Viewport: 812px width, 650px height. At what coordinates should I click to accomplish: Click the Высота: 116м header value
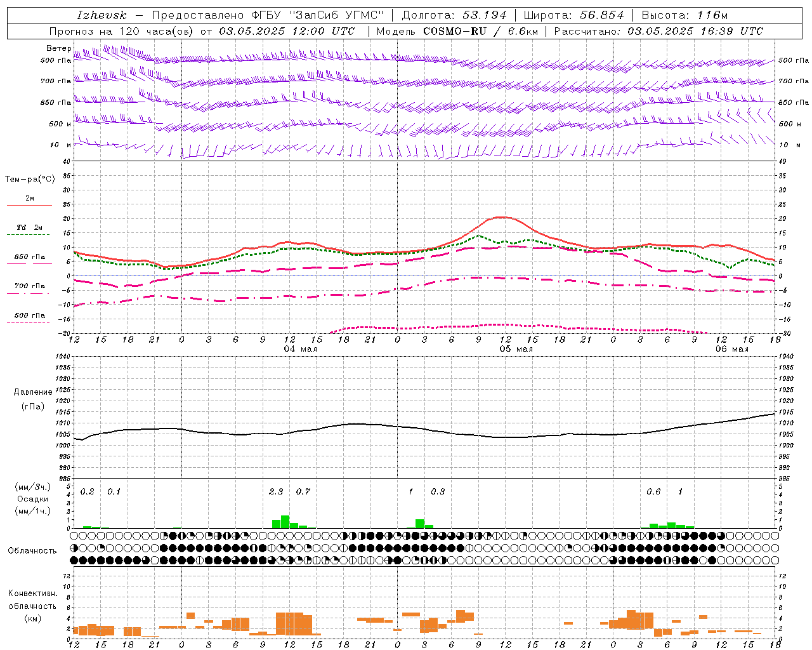pyautogui.click(x=684, y=15)
